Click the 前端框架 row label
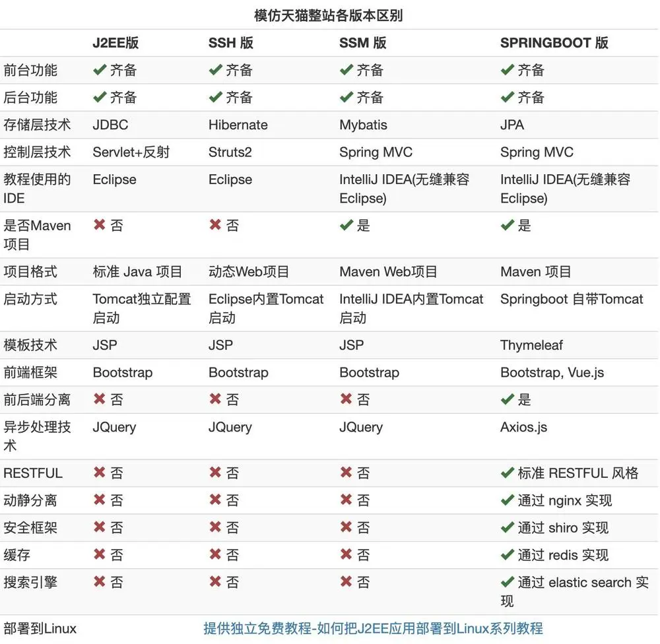The image size is (660, 644). 30,372
